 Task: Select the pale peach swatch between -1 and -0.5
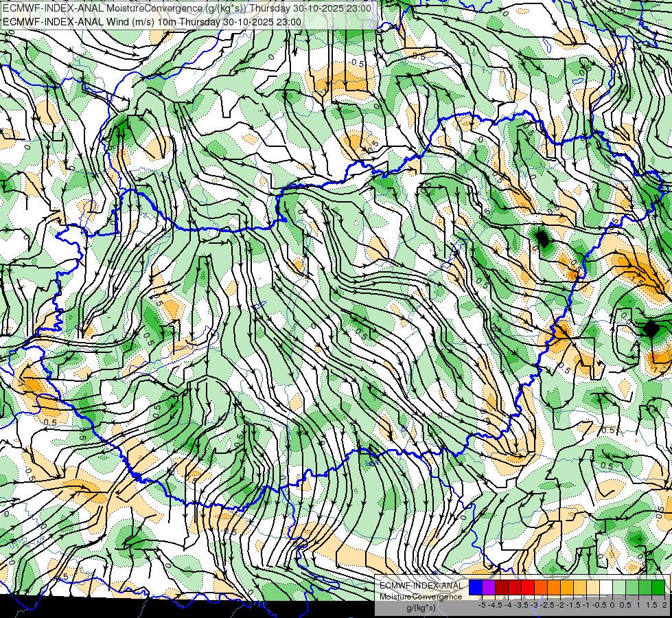click(593, 588)
